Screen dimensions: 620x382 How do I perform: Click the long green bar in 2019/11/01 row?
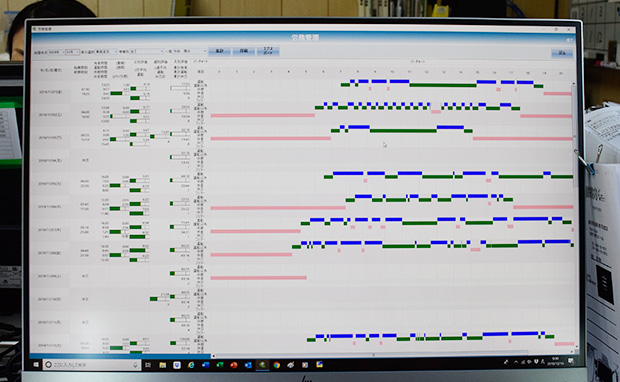click(x=443, y=85)
